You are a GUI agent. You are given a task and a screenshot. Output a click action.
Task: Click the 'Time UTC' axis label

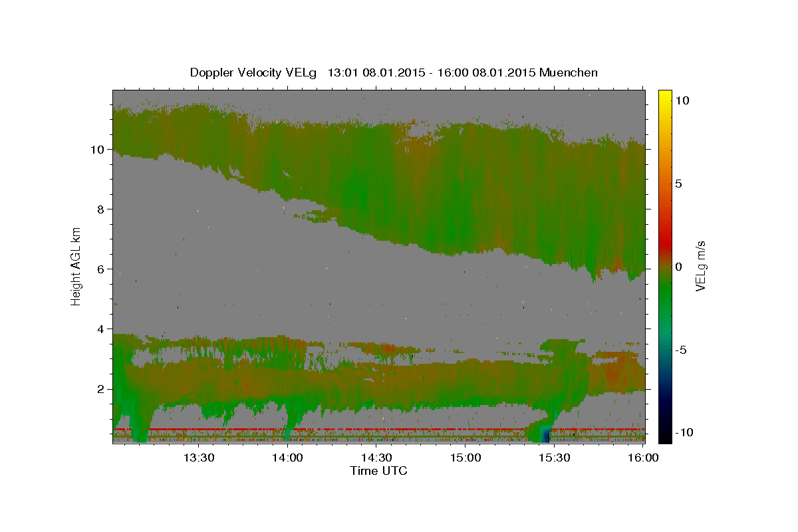[378, 471]
